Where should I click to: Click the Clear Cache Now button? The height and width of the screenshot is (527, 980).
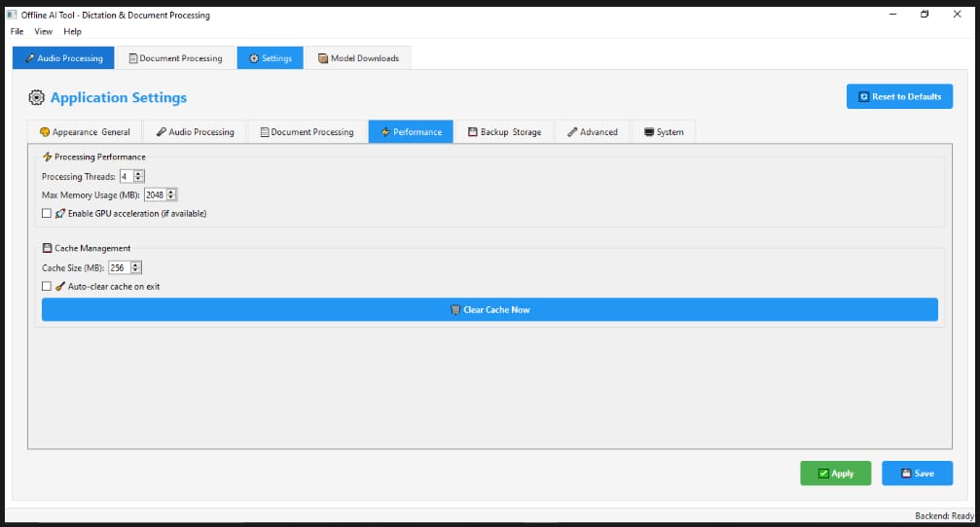click(x=490, y=310)
